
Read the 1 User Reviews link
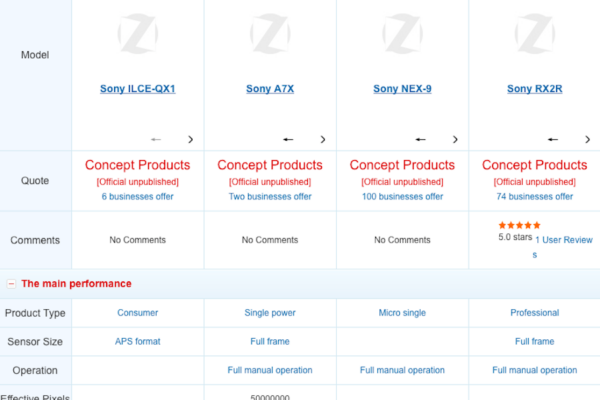pos(564,240)
